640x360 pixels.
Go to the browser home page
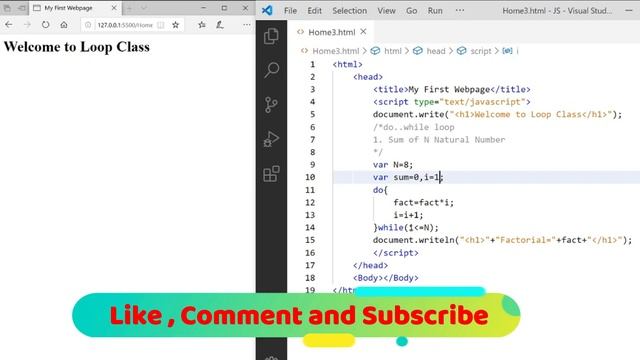click(64, 25)
